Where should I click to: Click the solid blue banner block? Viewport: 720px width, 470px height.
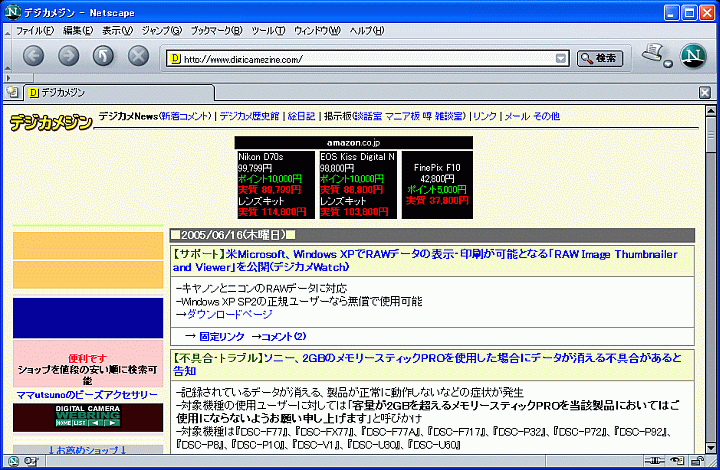coord(88,317)
